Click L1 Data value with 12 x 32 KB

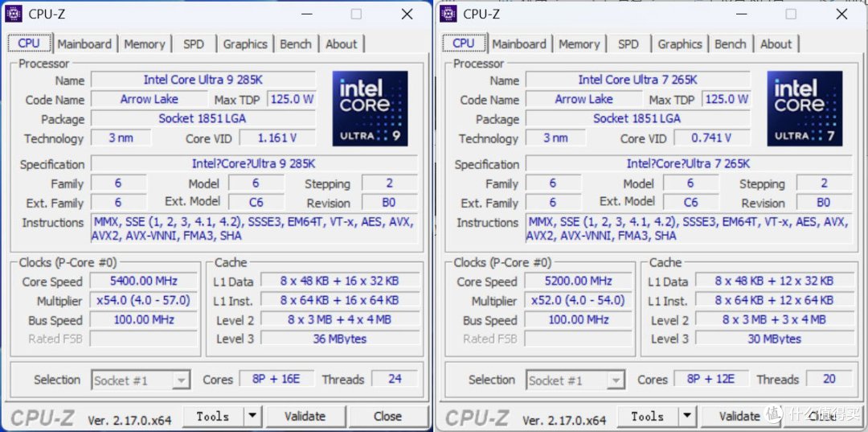coord(775,282)
